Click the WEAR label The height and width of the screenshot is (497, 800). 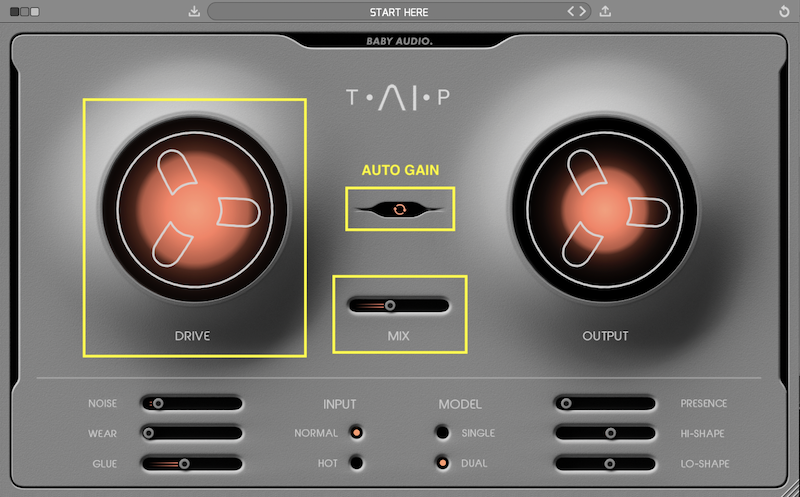103,434
